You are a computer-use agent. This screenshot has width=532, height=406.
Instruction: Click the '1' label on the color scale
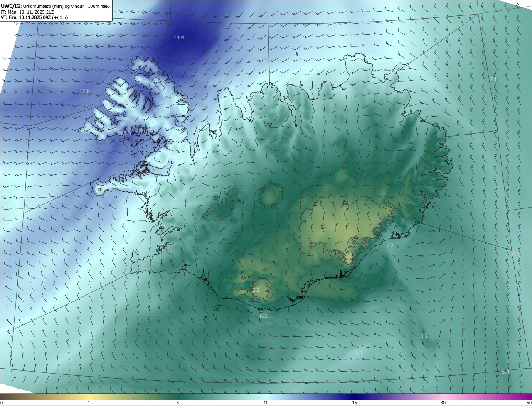(x=89, y=403)
